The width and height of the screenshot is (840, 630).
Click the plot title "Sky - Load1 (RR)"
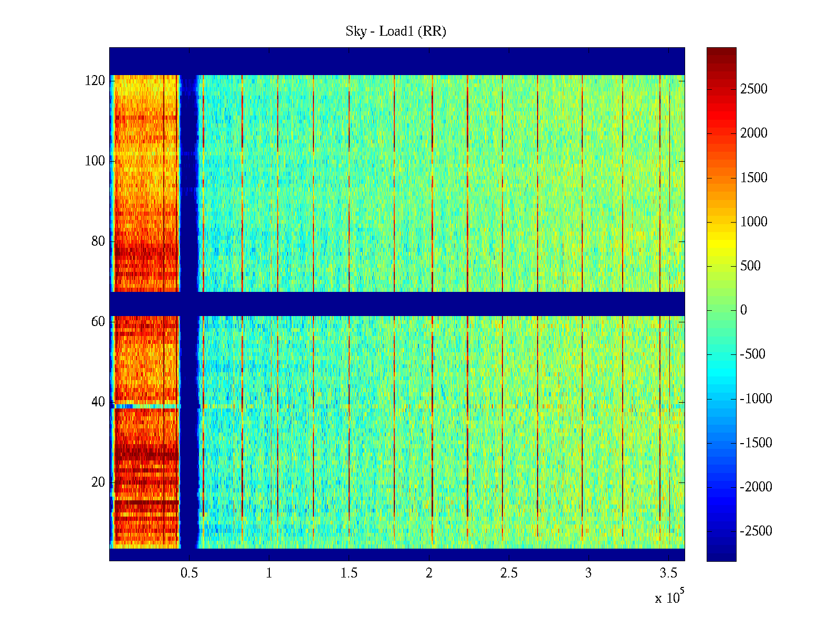395,31
